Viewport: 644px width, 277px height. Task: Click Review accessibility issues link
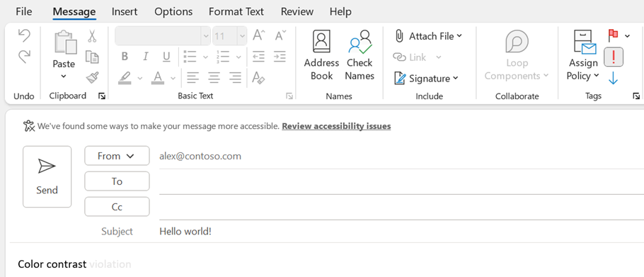click(x=336, y=126)
